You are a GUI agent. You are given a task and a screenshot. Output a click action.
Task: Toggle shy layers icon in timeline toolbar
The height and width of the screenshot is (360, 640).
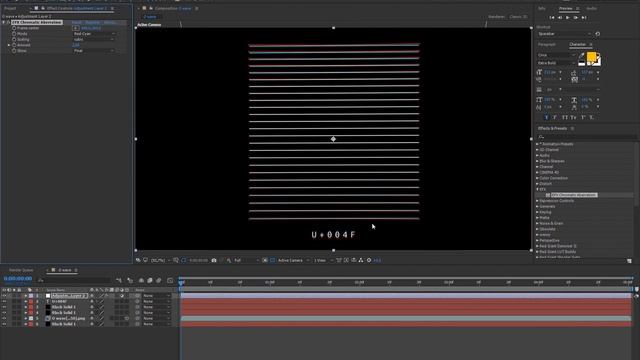(x=141, y=280)
